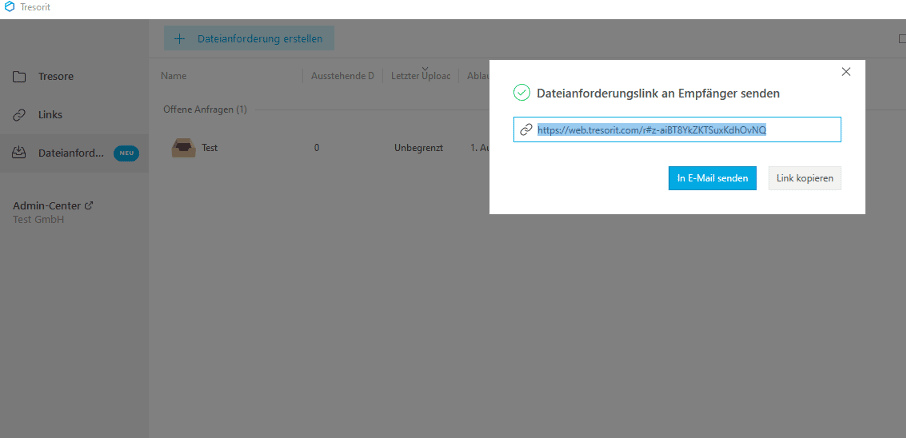
Task: Close the Dateianforderungslink dialog
Action: pos(846,72)
